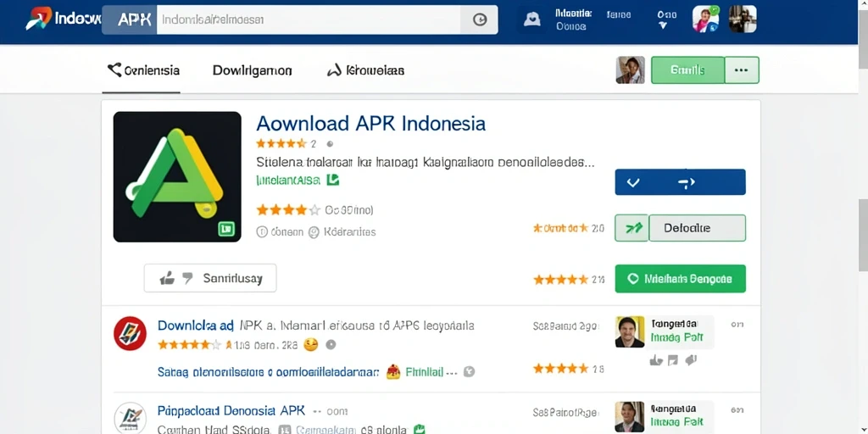Viewport: 868px width, 434px height.
Task: Click the circular icon before 'obnenn' text
Action: click(262, 232)
